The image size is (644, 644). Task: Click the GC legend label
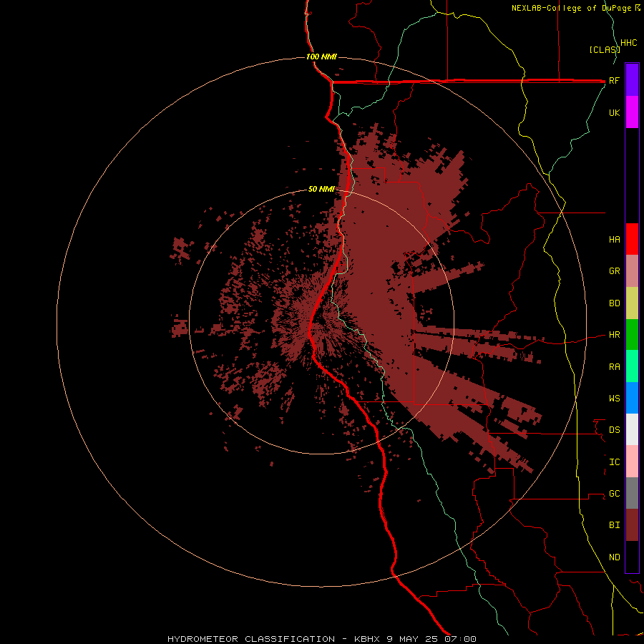tap(614, 494)
